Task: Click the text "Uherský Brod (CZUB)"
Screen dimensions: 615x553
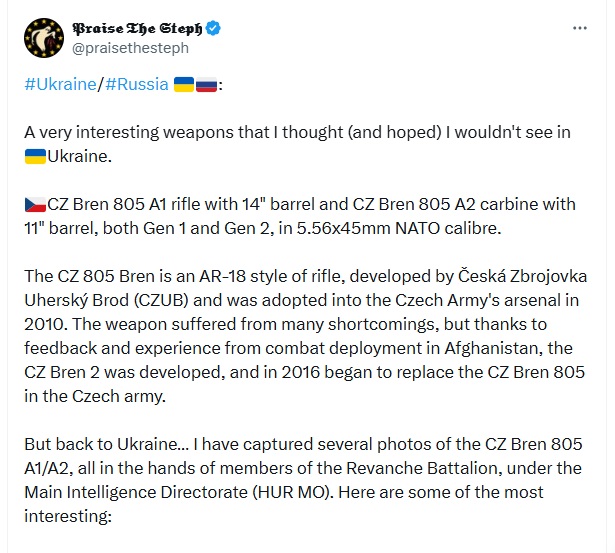Action: point(106,300)
